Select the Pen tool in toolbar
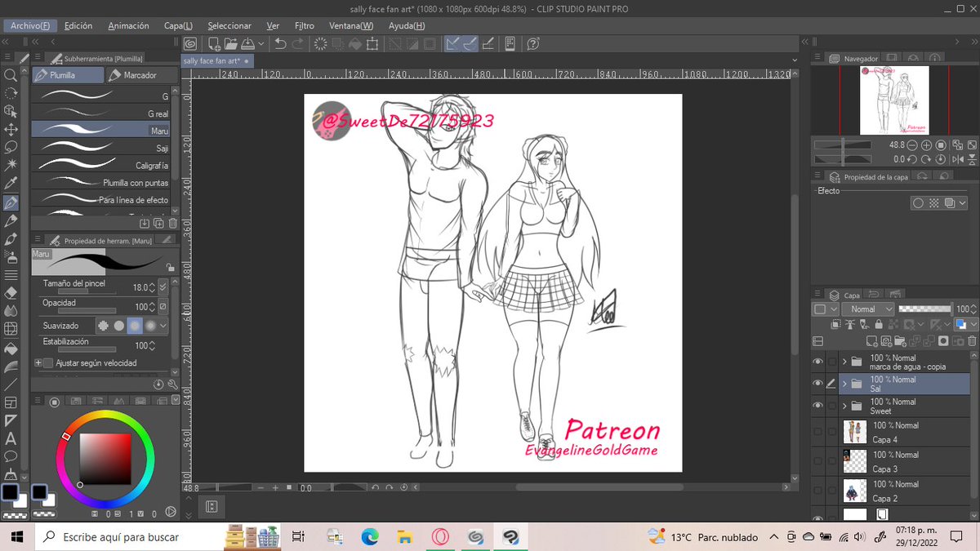The image size is (980, 551). [x=11, y=202]
